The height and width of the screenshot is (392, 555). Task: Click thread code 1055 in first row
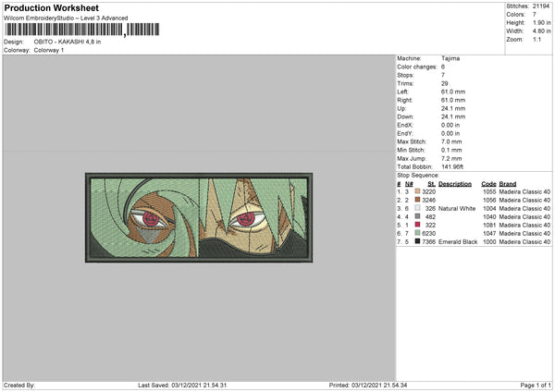point(489,192)
